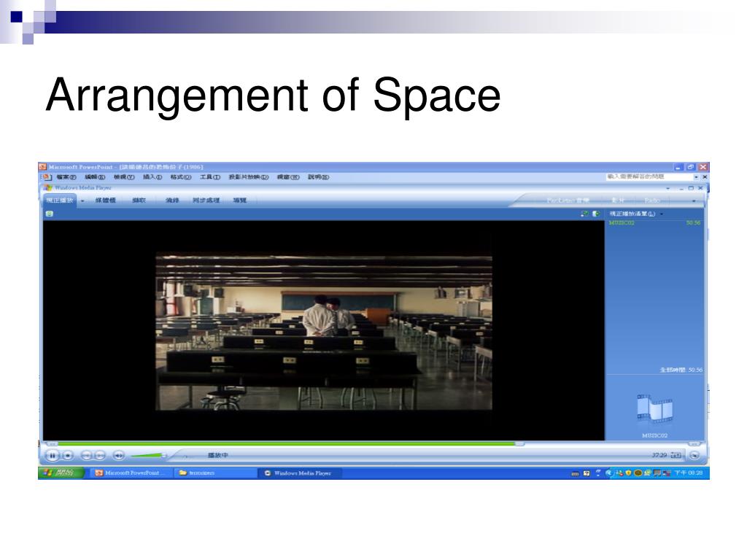Open the 燒錄 (Burn) tab
This screenshot has height=560, width=747.
(x=172, y=201)
